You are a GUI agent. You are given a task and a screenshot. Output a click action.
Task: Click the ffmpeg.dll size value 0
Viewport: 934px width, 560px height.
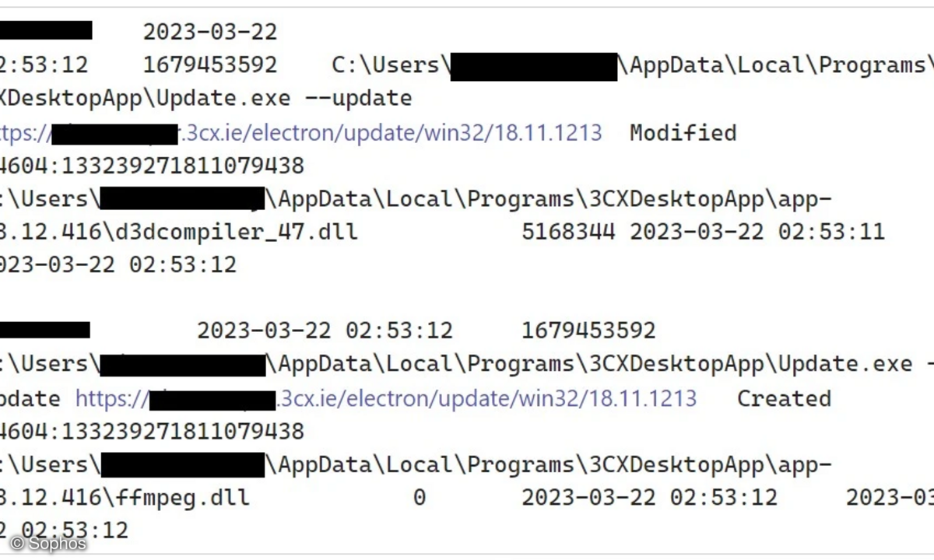[x=419, y=498]
